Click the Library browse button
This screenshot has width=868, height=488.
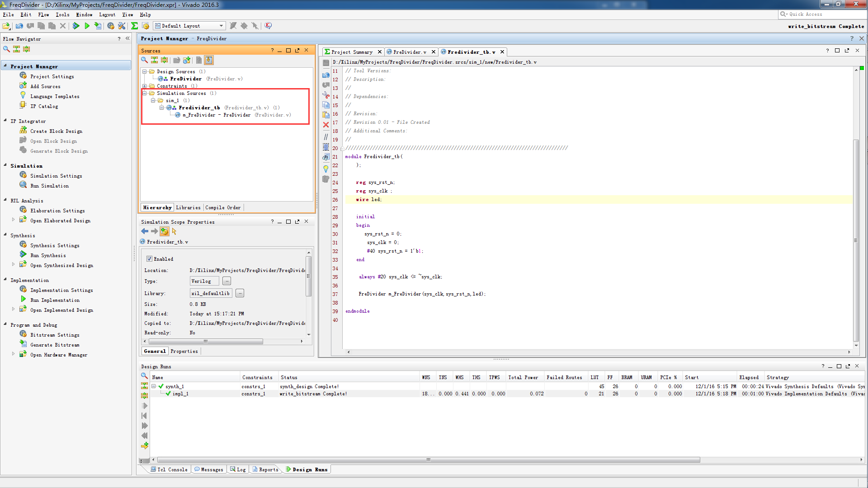[240, 293]
